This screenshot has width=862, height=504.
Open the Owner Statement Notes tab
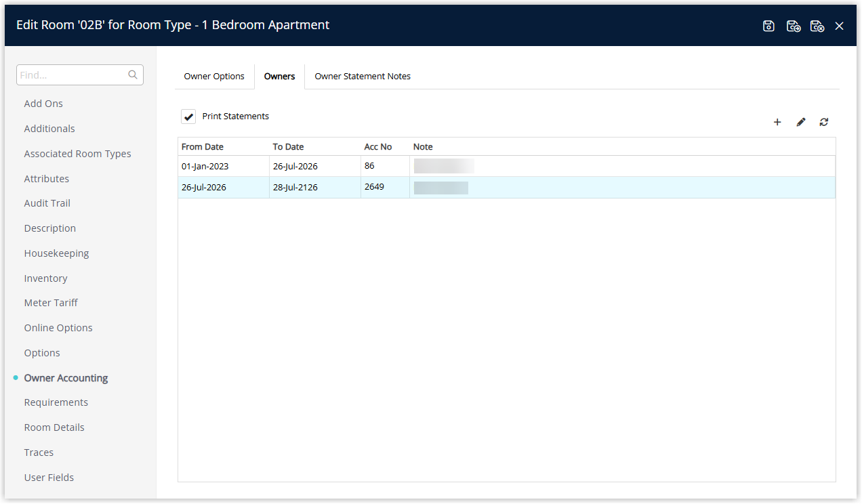[363, 77]
